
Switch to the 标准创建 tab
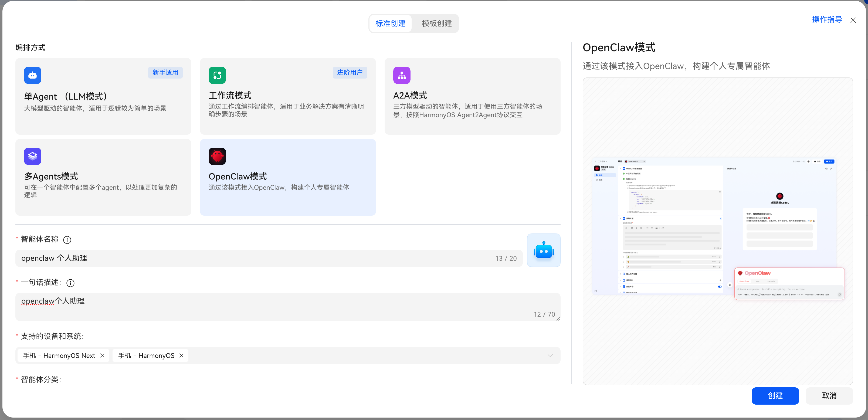390,23
